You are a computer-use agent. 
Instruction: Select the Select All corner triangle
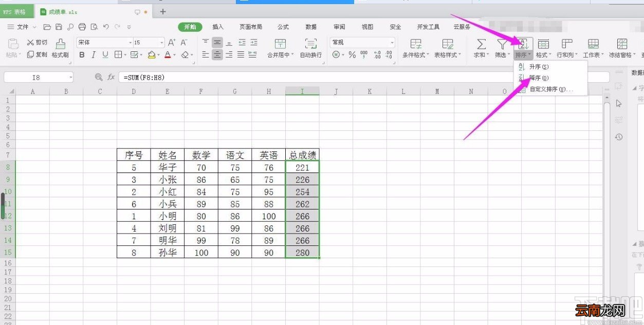[x=11, y=92]
